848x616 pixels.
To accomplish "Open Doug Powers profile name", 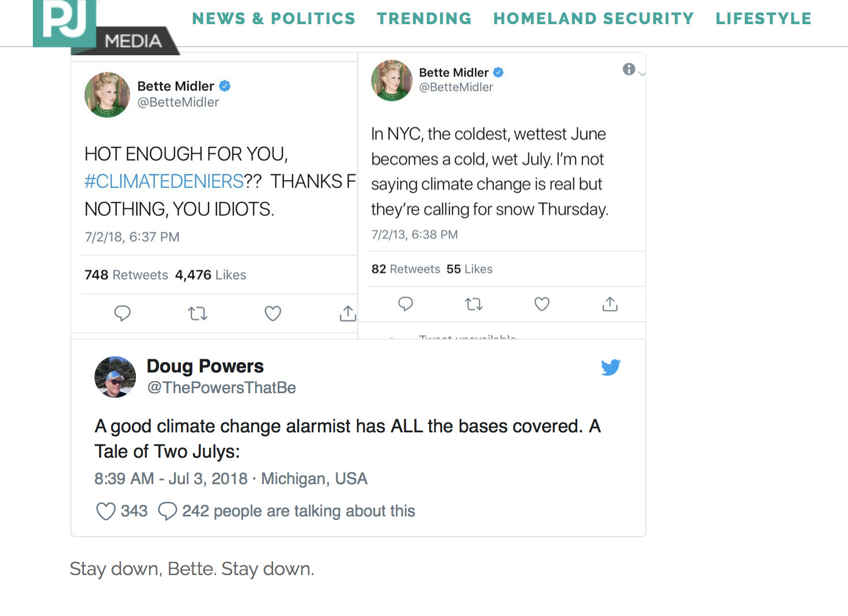I will coord(205,366).
